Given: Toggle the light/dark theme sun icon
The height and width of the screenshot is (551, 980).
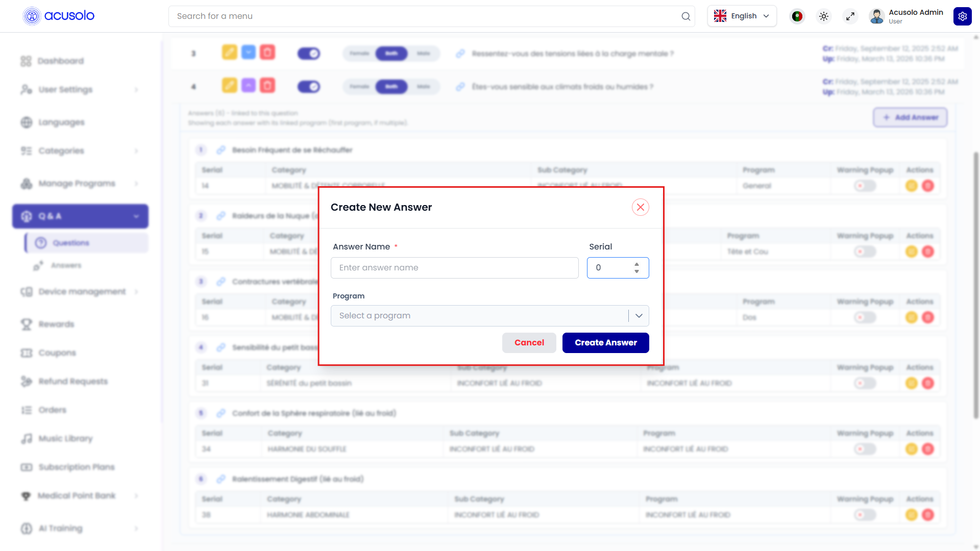Looking at the screenshot, I should pyautogui.click(x=823, y=16).
